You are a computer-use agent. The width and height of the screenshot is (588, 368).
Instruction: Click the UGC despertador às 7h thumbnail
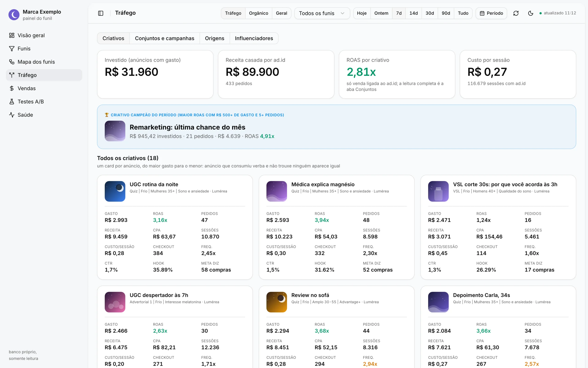tap(115, 302)
